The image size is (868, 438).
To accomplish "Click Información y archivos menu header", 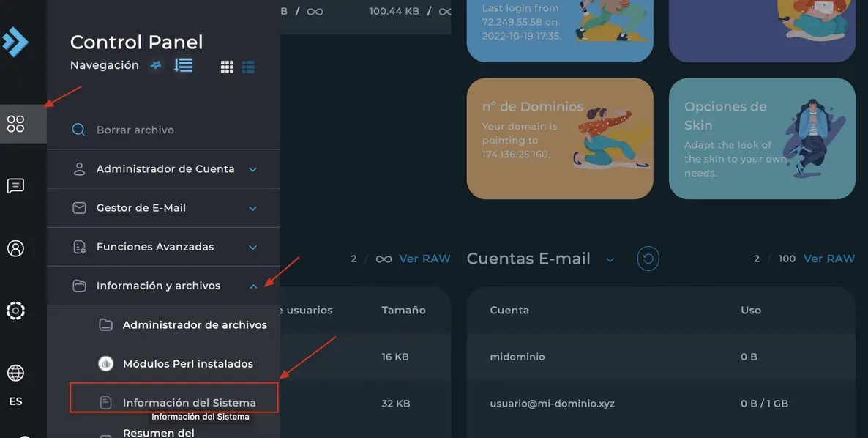I will coord(163,286).
